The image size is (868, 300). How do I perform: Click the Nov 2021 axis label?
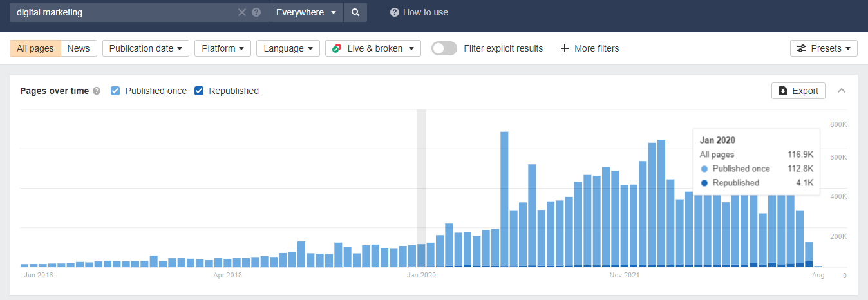point(624,276)
